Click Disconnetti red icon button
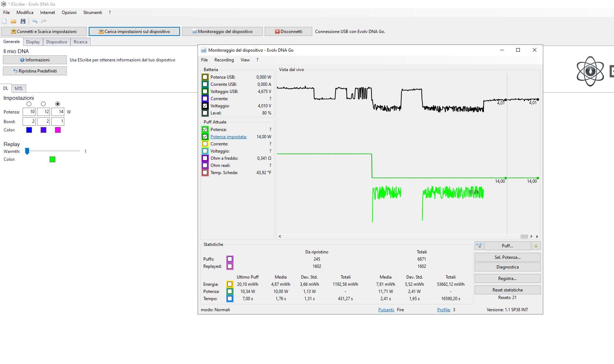The height and width of the screenshot is (364, 614). [x=288, y=32]
